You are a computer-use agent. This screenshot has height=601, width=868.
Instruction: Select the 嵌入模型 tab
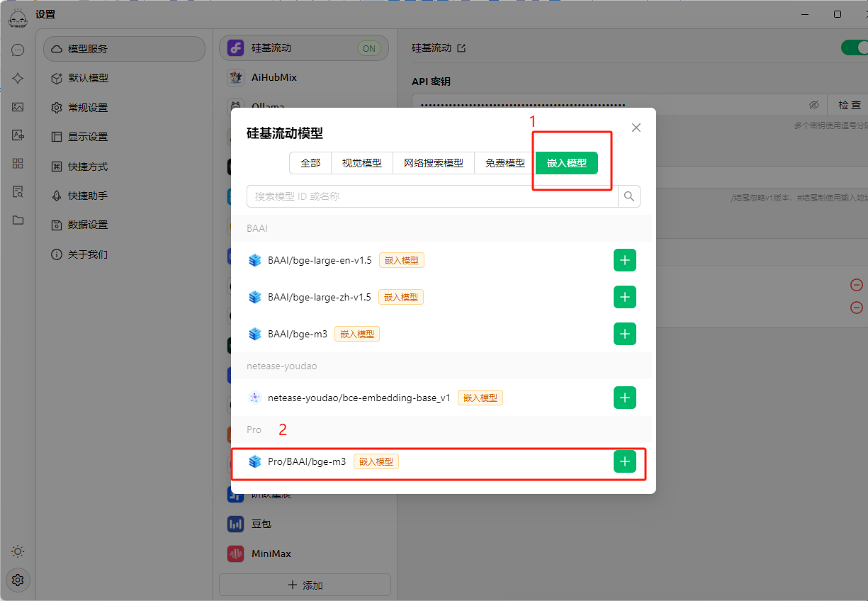click(567, 163)
